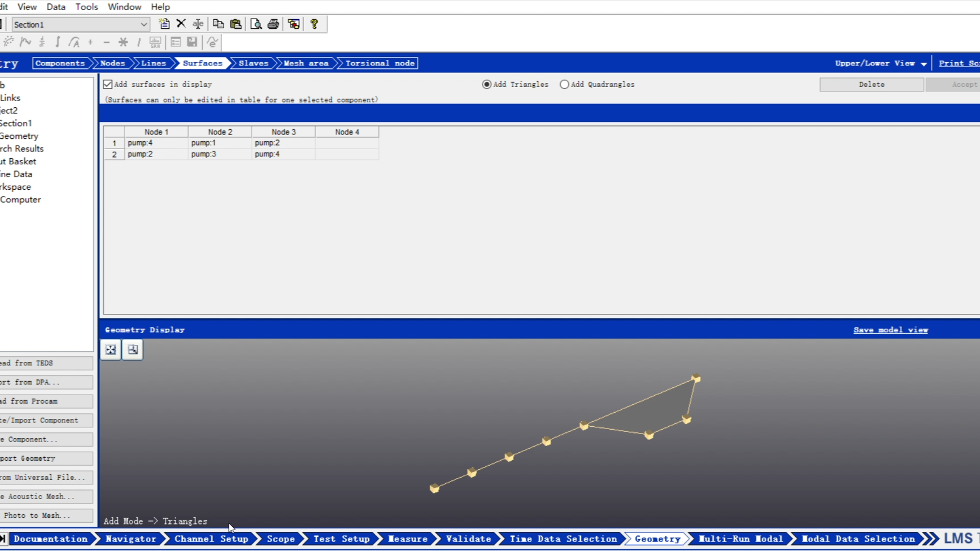980x551 pixels.
Task: Switch to the Lines tab
Action: pos(154,63)
